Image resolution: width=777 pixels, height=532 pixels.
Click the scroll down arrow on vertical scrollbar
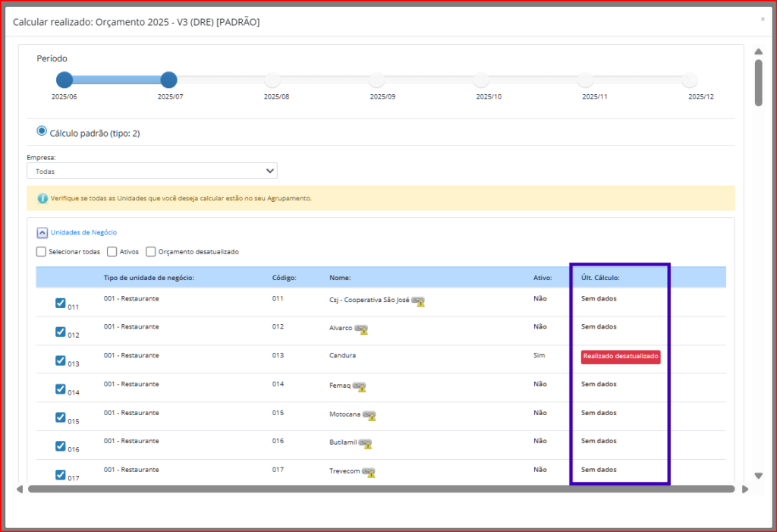(758, 476)
